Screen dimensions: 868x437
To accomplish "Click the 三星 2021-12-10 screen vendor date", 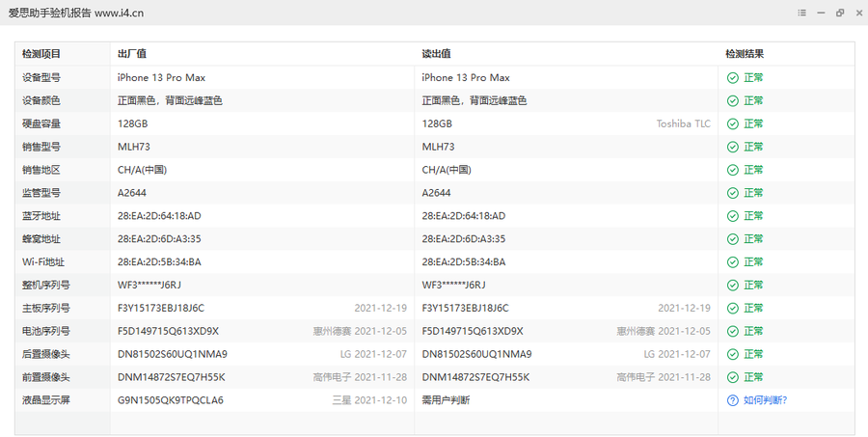I will [x=369, y=400].
